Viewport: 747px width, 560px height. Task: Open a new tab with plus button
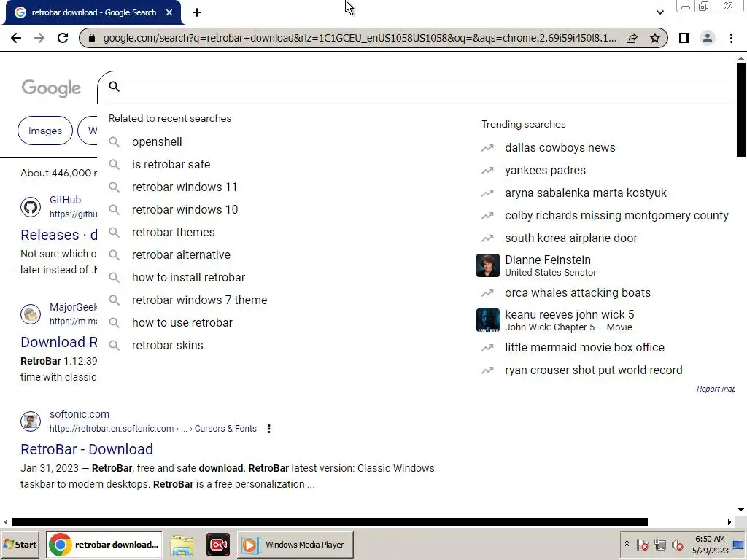[197, 13]
